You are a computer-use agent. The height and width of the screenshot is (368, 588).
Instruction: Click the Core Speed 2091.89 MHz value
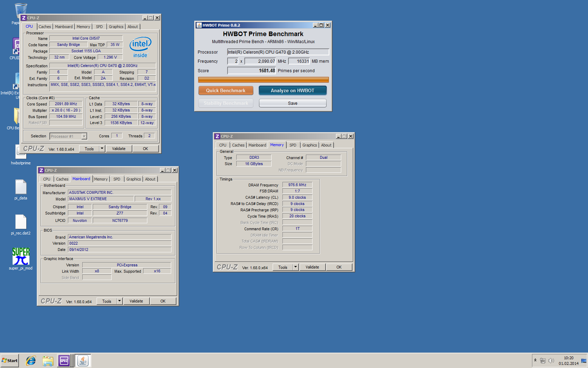click(x=66, y=104)
